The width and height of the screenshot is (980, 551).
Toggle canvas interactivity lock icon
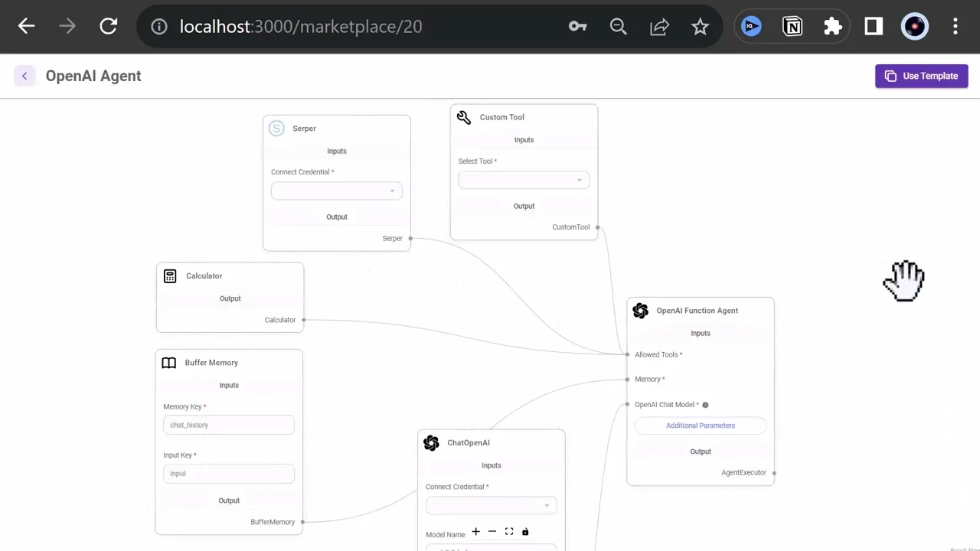[525, 531]
